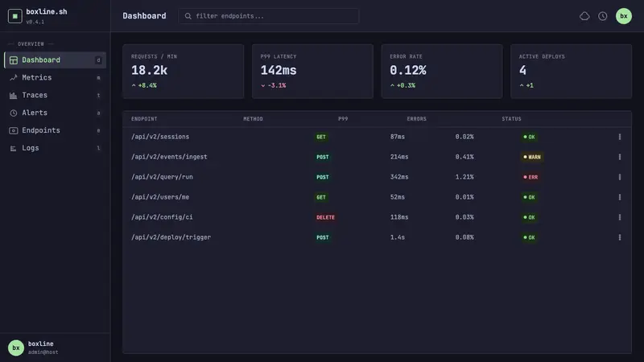Click the boxline.sh logo icon
The width and height of the screenshot is (644, 362).
point(14,16)
